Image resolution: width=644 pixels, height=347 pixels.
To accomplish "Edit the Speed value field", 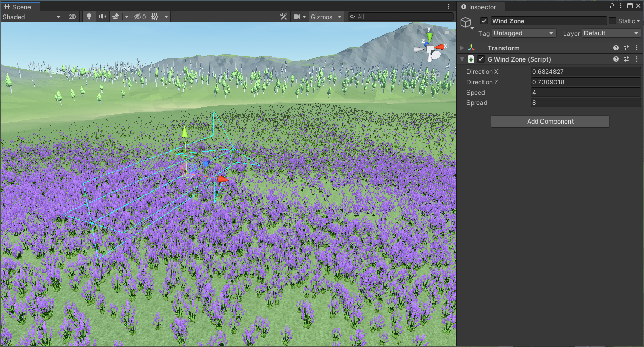I will [586, 93].
